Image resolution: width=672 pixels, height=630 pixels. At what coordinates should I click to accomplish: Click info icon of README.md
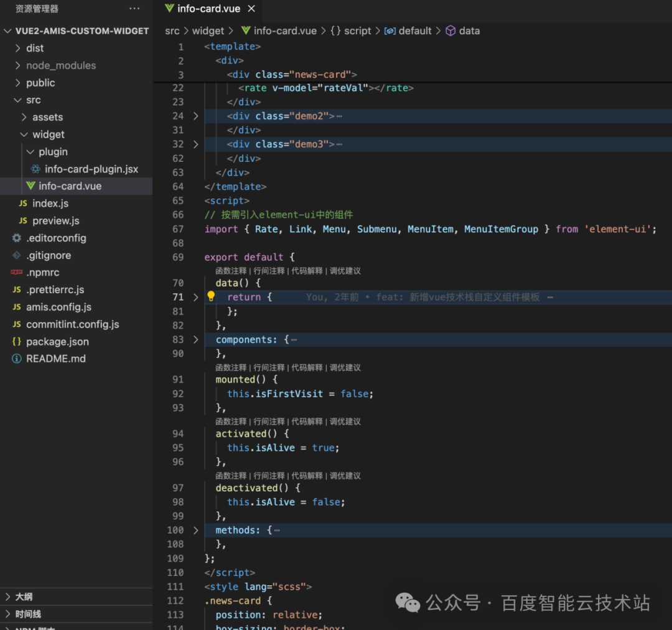pyautogui.click(x=17, y=359)
